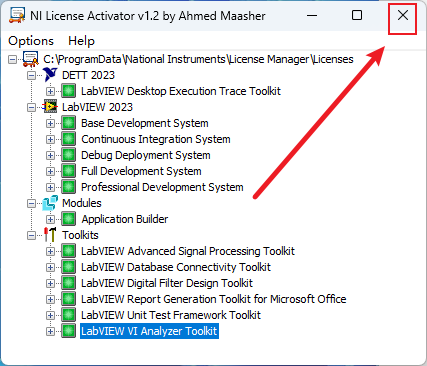Expand LabVIEW Advanced Signal Processing Toolkit node
The height and width of the screenshot is (366, 427).
pyautogui.click(x=50, y=251)
